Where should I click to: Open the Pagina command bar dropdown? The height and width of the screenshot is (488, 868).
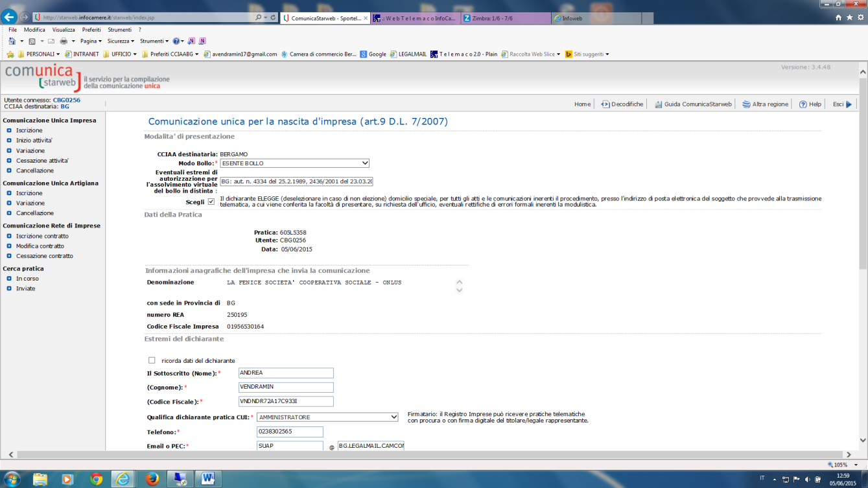[91, 41]
